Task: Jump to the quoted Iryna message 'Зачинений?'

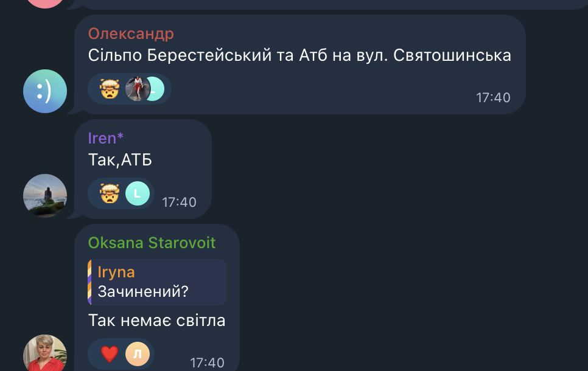Action: 157,282
